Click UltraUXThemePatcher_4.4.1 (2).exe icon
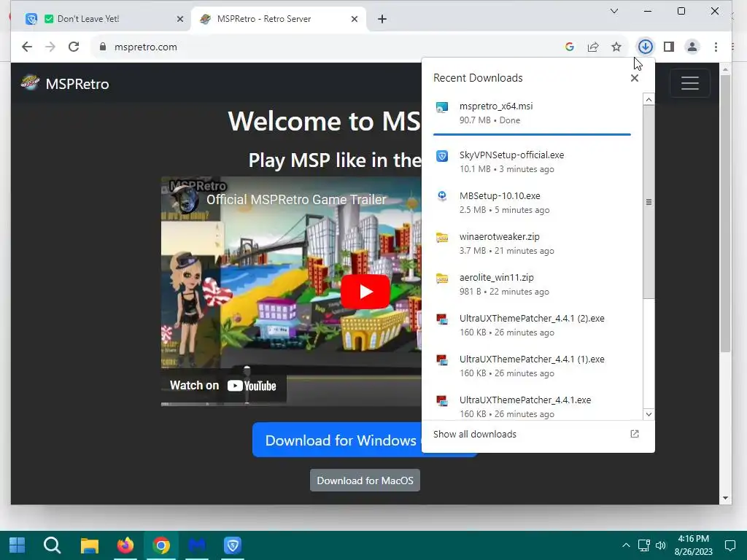 pos(442,319)
